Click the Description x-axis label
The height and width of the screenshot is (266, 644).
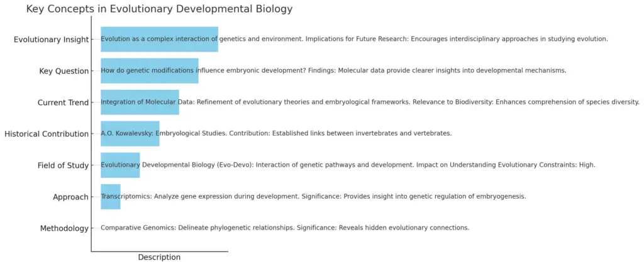[159, 257]
